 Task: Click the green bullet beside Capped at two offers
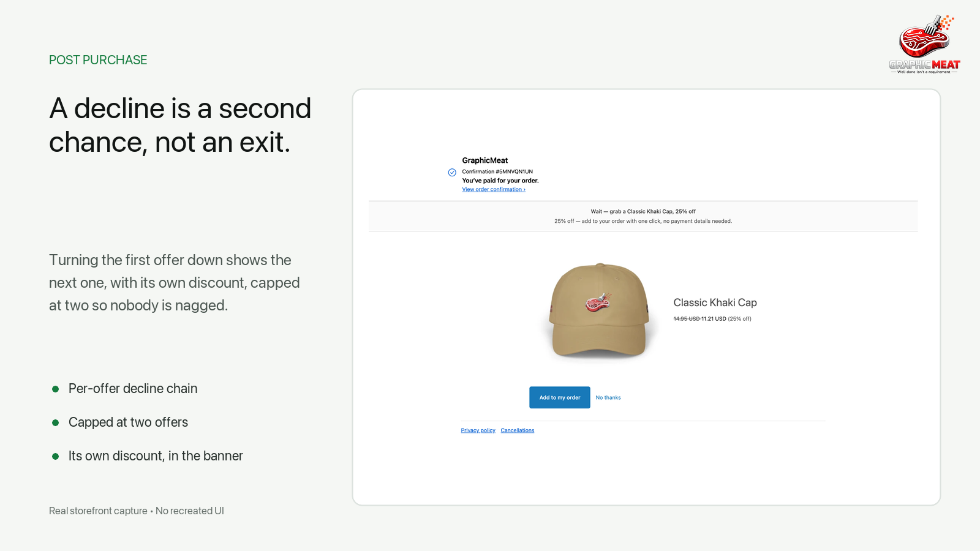(56, 422)
